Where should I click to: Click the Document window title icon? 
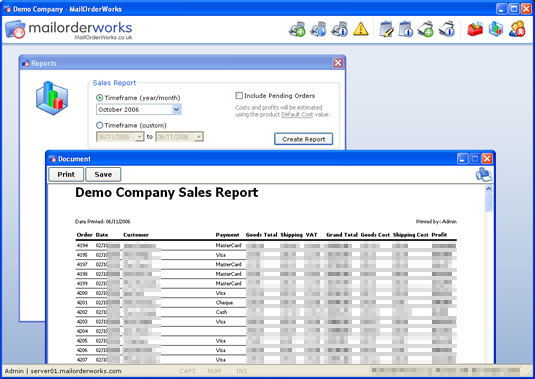click(52, 159)
